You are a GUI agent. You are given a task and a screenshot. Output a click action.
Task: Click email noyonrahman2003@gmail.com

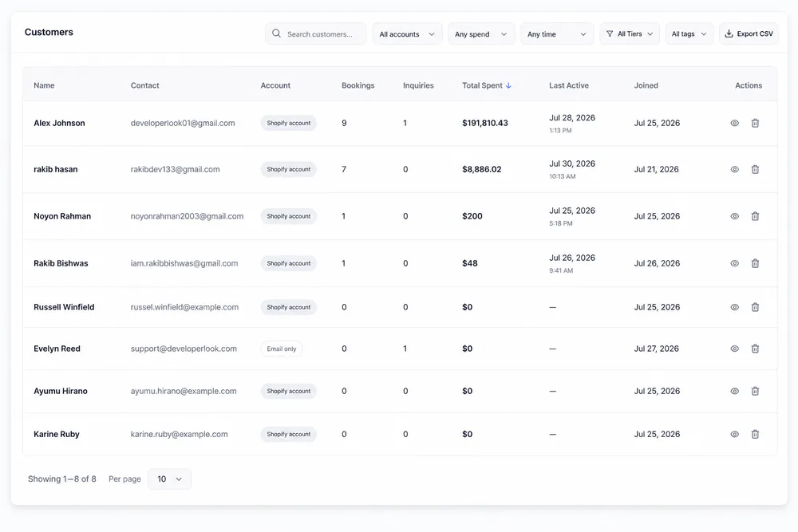point(187,216)
